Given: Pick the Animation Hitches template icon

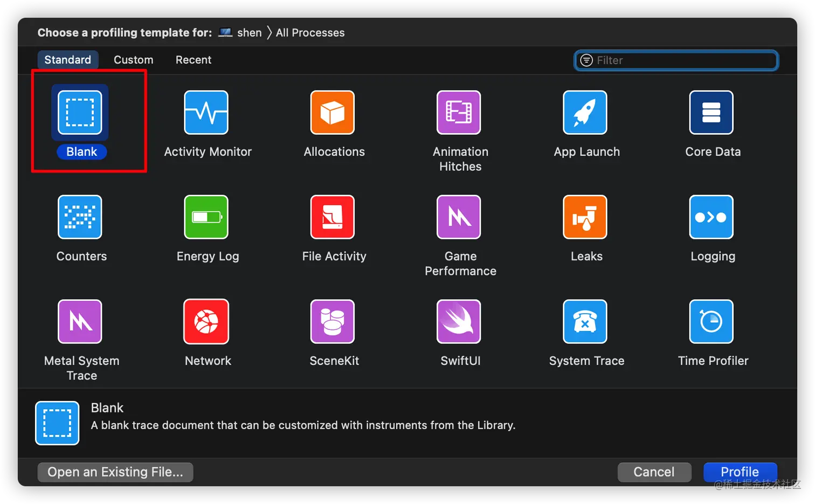Looking at the screenshot, I should coord(459,112).
